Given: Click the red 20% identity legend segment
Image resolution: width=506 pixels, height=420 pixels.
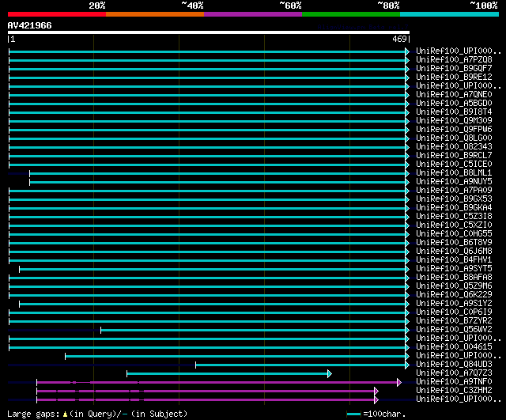Looking at the screenshot, I should pos(57,14).
